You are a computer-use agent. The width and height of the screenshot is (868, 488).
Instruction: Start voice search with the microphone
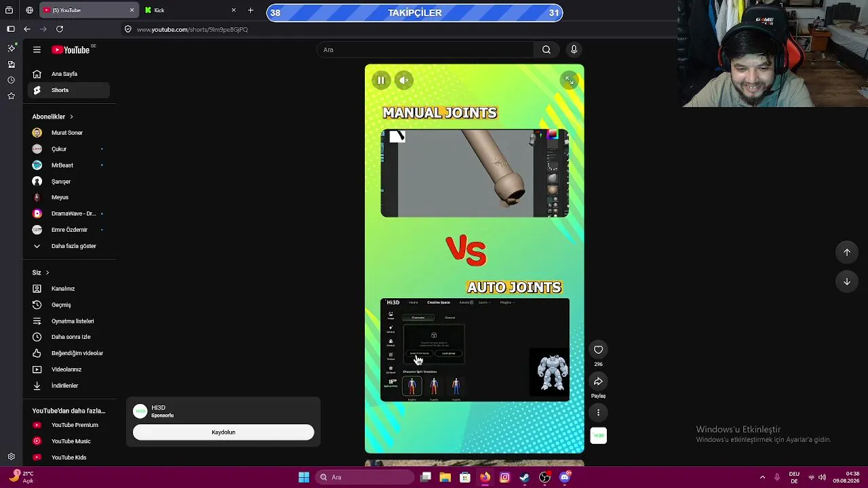(x=574, y=49)
